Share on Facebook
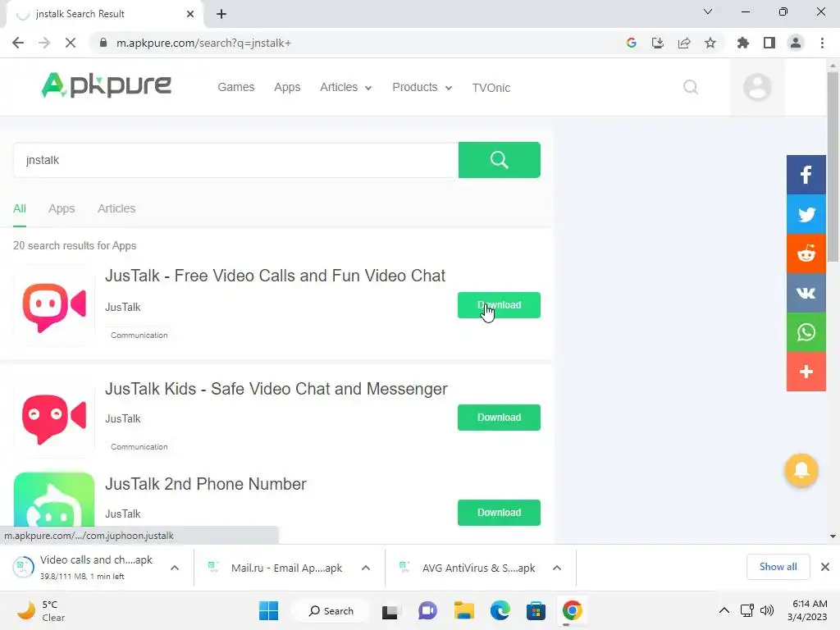Viewport: 840px width, 630px height. 806,175
